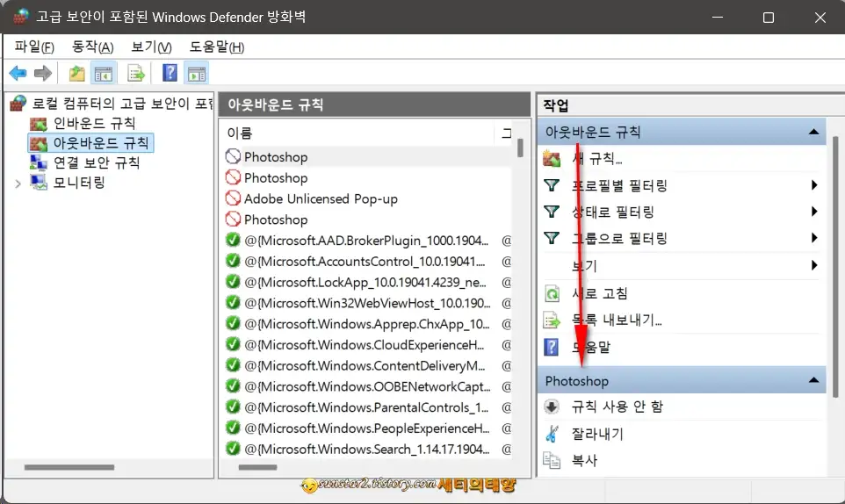Click 새 규칙... action link

pos(597,158)
